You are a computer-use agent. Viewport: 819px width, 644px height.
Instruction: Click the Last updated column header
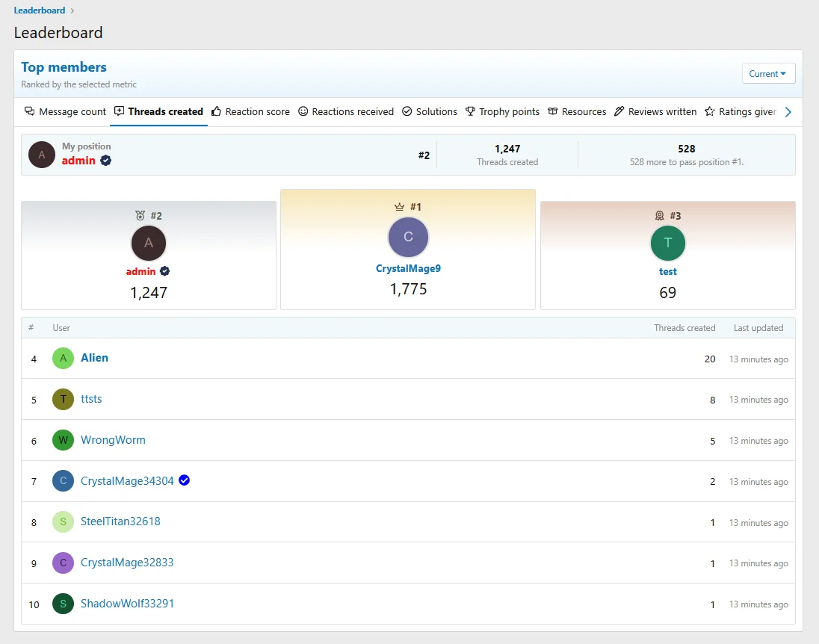758,328
